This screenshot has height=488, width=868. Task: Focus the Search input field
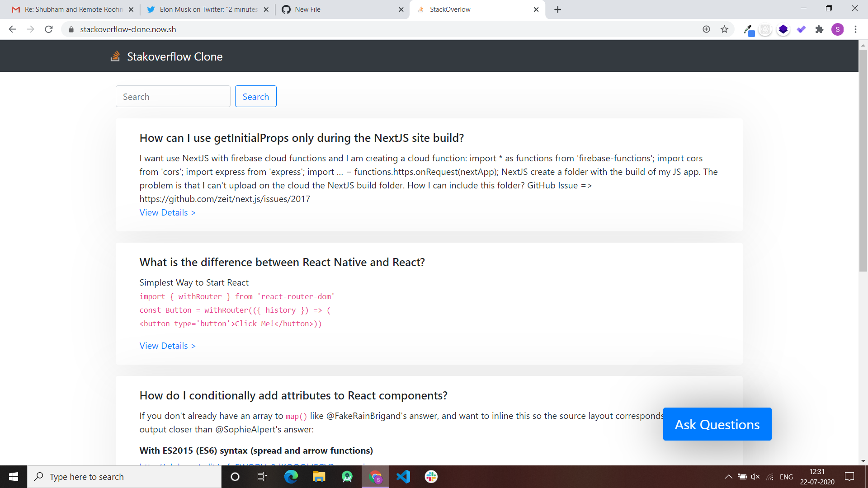173,97
